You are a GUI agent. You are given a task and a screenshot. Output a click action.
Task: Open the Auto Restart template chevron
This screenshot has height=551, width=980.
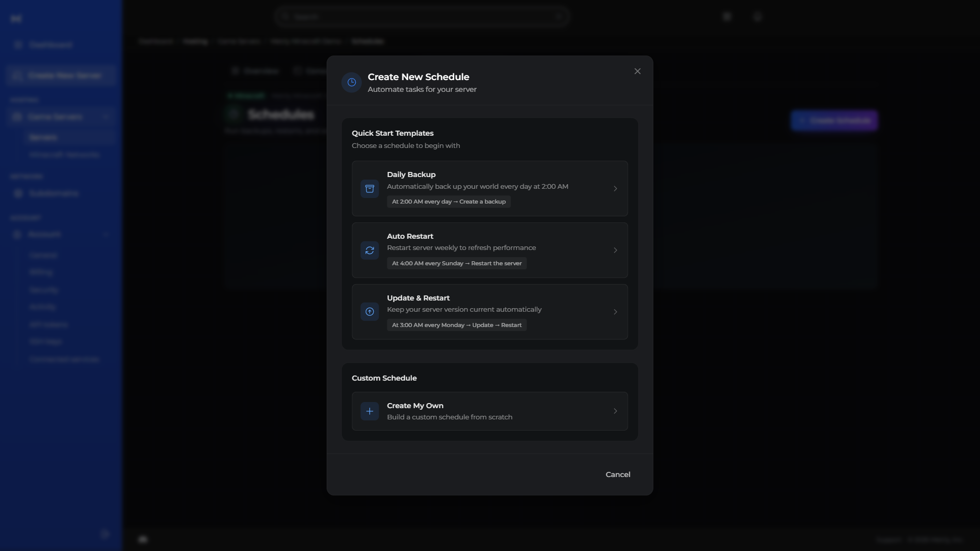point(615,251)
